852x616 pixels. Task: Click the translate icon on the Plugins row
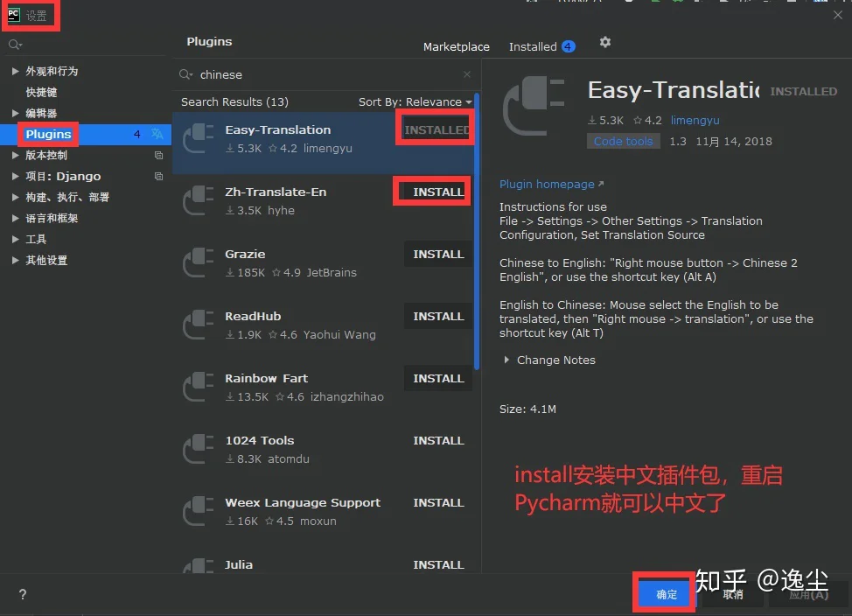157,134
